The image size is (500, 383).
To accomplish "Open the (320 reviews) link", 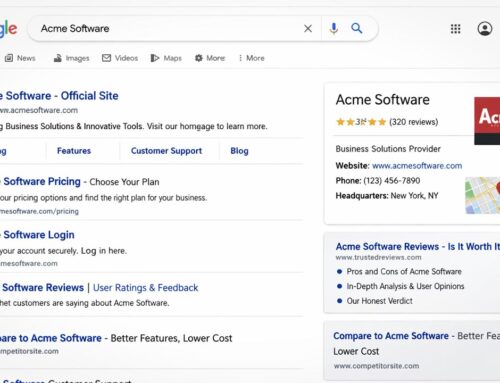I will 414,122.
